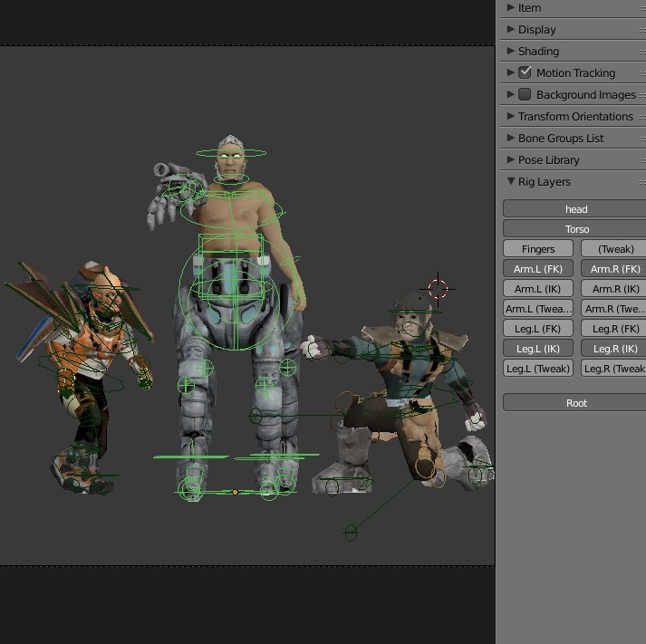The width and height of the screenshot is (646, 644).
Task: Toggle the Arm.R (FK) layer
Action: (x=613, y=268)
